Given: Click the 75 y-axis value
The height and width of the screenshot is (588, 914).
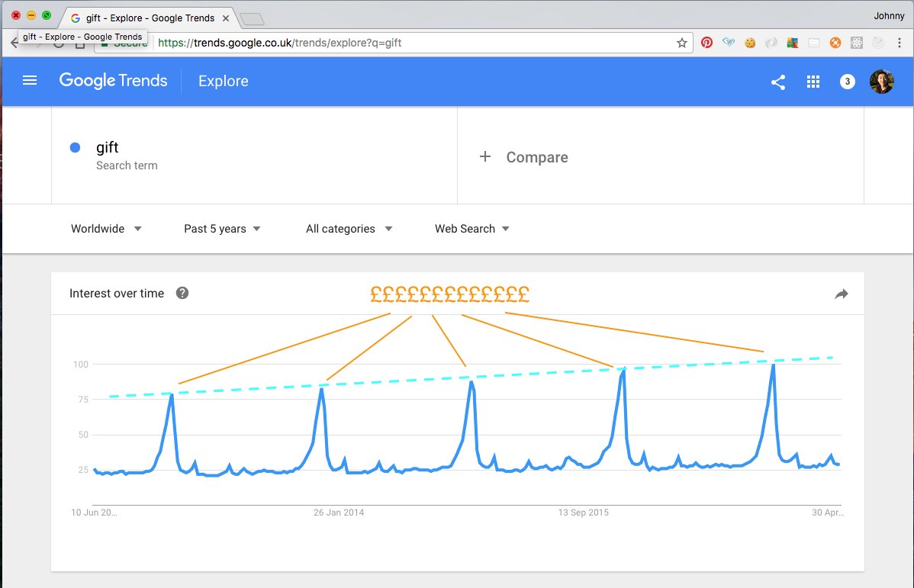Looking at the screenshot, I should pyautogui.click(x=82, y=399).
